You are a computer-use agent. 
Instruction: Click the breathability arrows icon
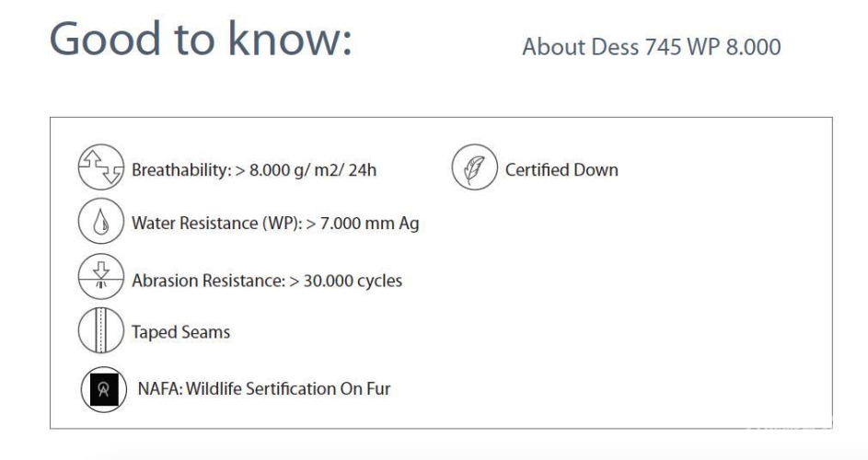(x=100, y=167)
